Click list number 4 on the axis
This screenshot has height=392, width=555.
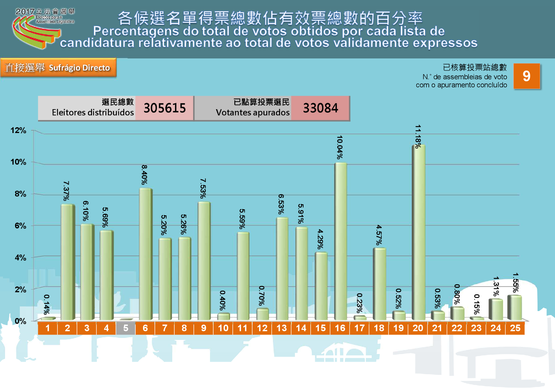point(106,328)
